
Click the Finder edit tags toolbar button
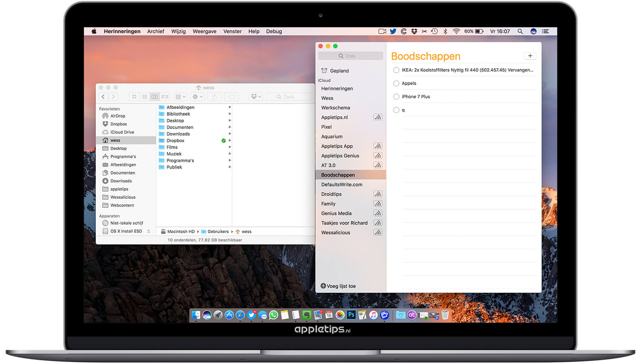pyautogui.click(x=231, y=97)
